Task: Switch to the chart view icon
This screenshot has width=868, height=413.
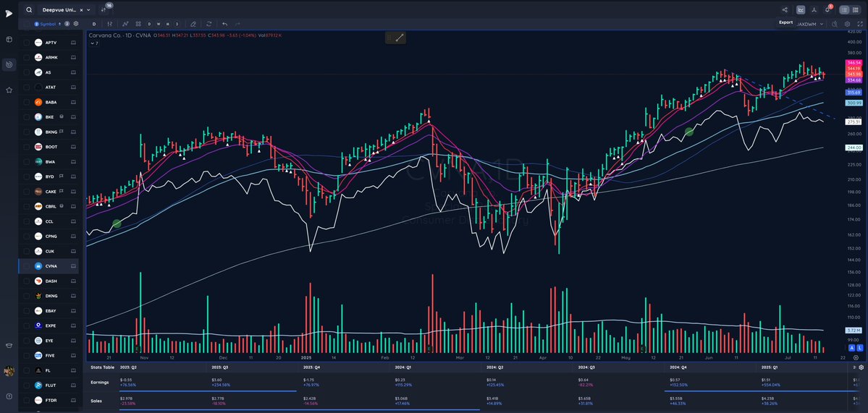Action: (x=801, y=9)
